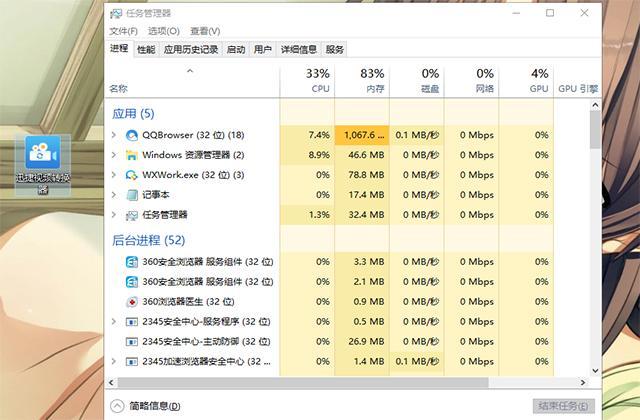Screen dimensions: 640x420
Task: Click 2345安全中心-主动防御 icon
Action: click(x=132, y=342)
